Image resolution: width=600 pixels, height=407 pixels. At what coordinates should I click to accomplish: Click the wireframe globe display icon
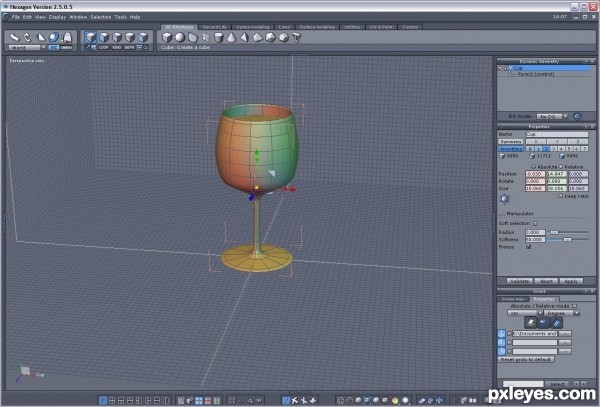click(340, 400)
